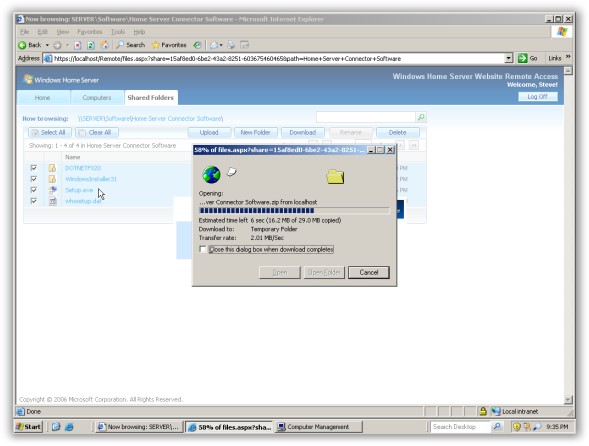The width and height of the screenshot is (589, 446).
Task: Open the Edit menu
Action: [x=42, y=32]
